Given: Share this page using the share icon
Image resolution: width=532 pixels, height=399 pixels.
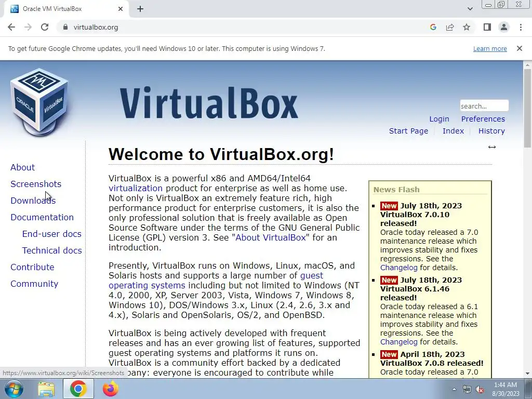Looking at the screenshot, I should tap(450, 27).
